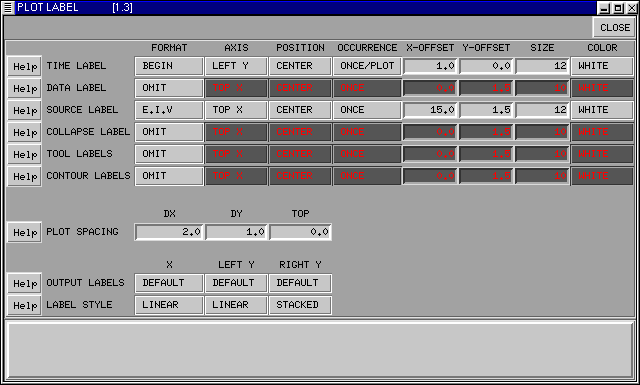The height and width of the screenshot is (385, 640).
Task: Switch LABEL STYLE RIGHT Y from STACKED
Action: point(300,305)
